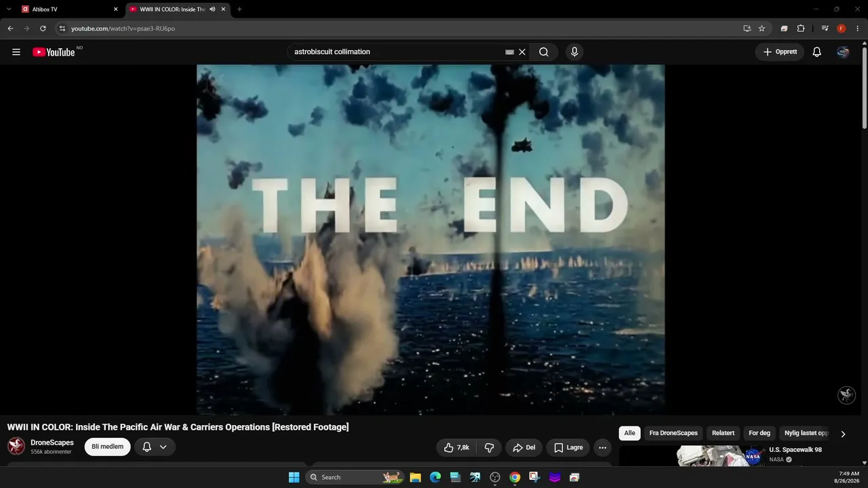Close the WWII IN COLOR tab
The width and height of the screenshot is (868, 488).
click(223, 9)
